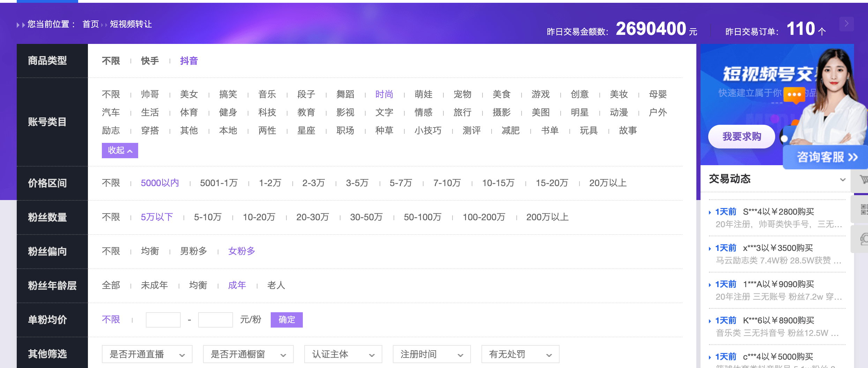Select 快手 under 商品类型
Viewport: 868px width, 368px height.
(x=149, y=61)
